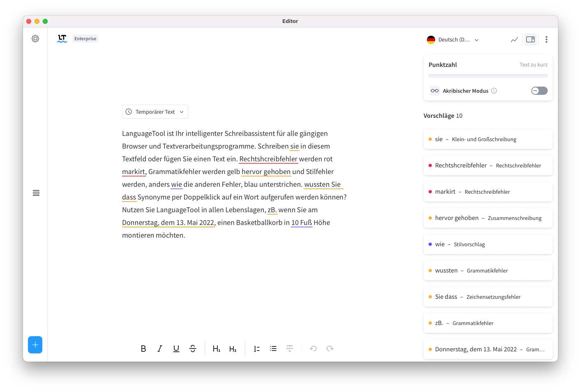Open the 'markirt' spelling suggestion card
581x392 pixels.
coord(488,192)
